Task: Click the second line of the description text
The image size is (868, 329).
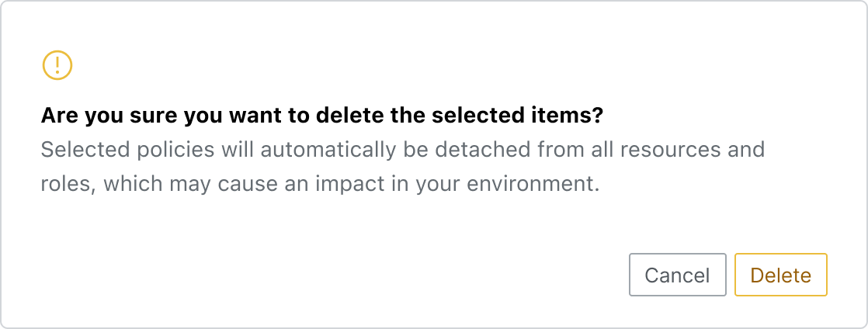Action: (321, 184)
